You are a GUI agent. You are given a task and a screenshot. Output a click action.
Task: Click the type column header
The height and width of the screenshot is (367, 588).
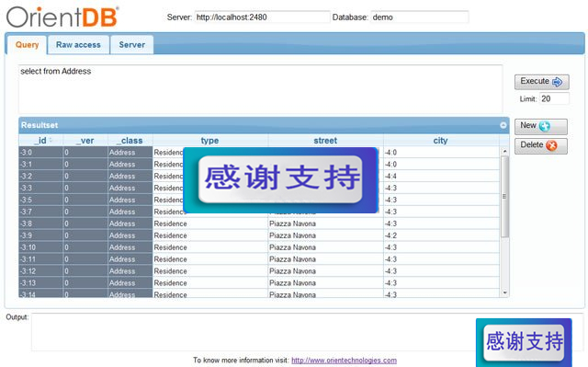pos(210,141)
